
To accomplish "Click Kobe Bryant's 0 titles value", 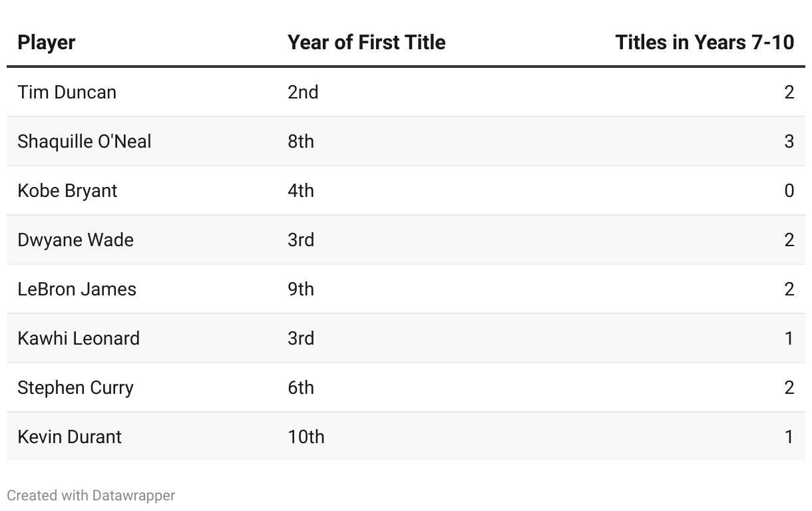I will click(x=789, y=190).
